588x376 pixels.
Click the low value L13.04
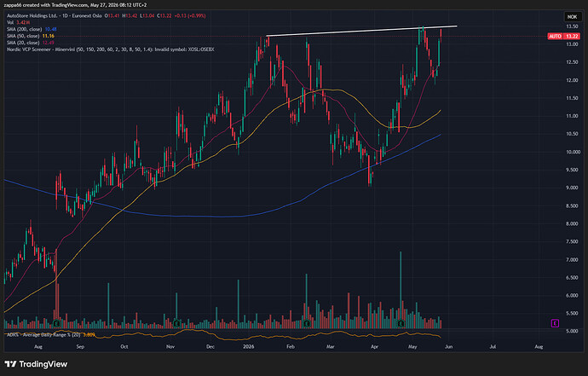click(147, 15)
